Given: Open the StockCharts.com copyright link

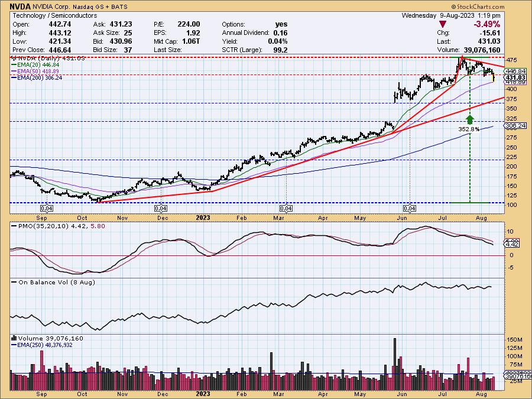Looking at the screenshot, I should point(478,7).
